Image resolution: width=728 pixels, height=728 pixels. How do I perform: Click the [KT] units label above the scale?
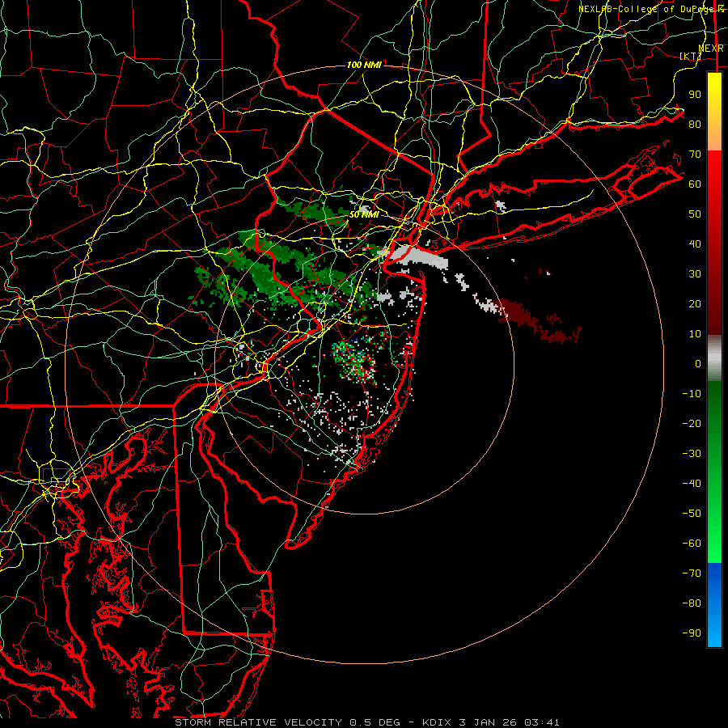tap(690, 56)
